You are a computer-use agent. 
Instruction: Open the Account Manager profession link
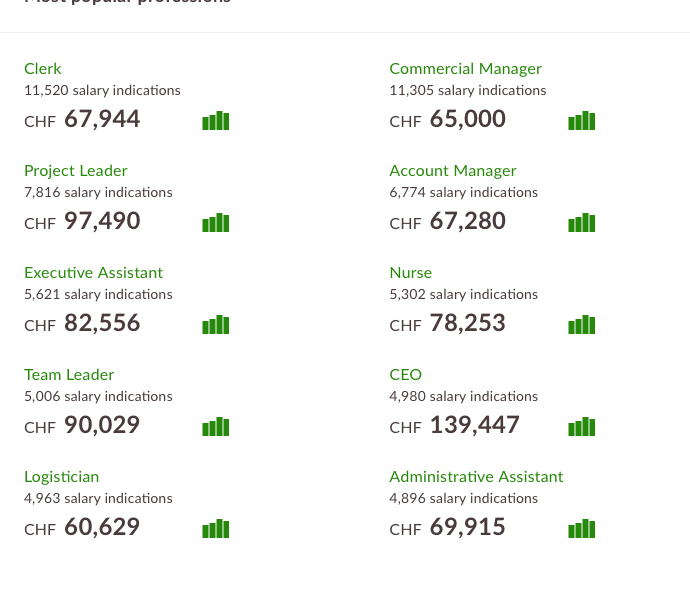coord(453,171)
